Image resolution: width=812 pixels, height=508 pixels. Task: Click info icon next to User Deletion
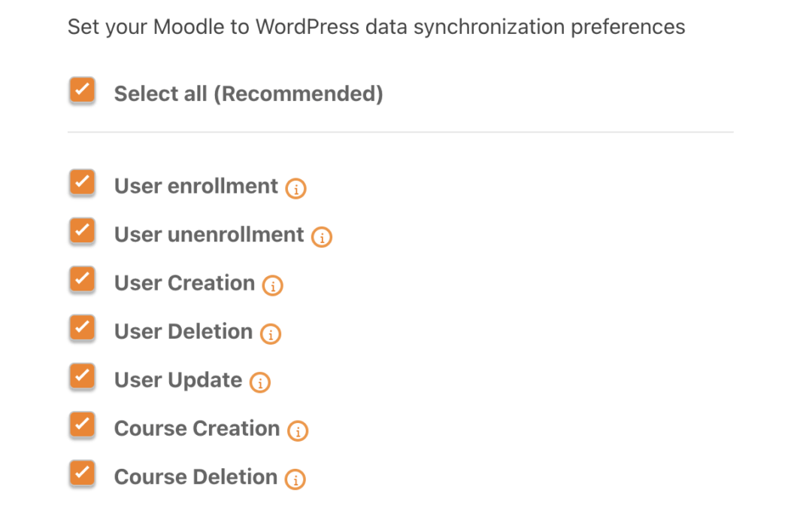click(x=271, y=333)
